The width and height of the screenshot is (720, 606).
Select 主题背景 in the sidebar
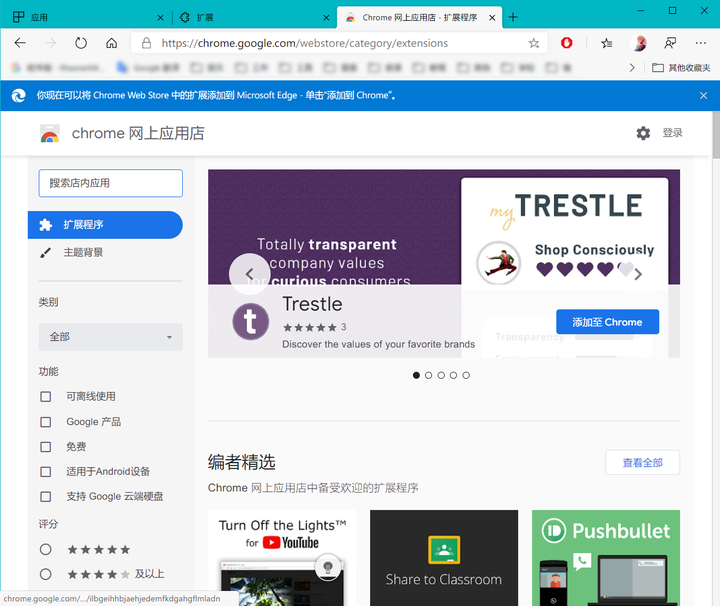coord(83,252)
